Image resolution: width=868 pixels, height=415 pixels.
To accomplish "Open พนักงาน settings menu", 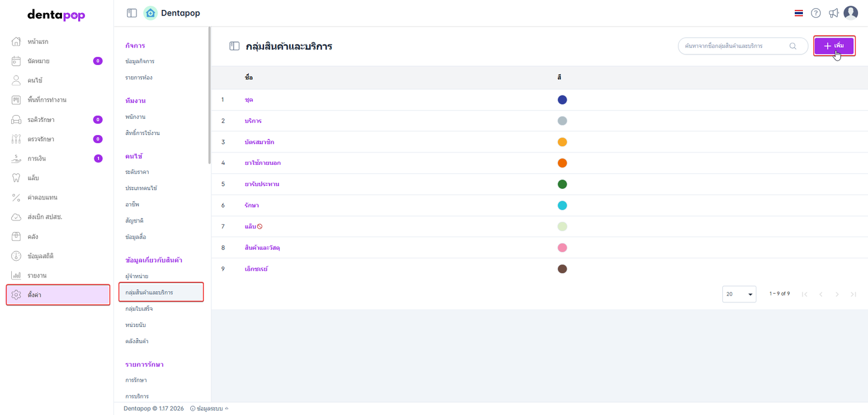I will point(135,116).
